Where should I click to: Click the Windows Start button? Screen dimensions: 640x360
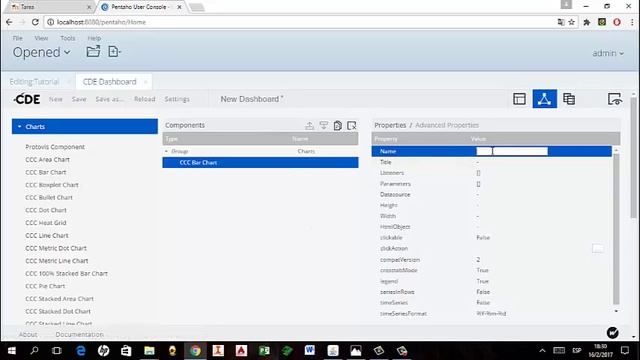point(11,351)
